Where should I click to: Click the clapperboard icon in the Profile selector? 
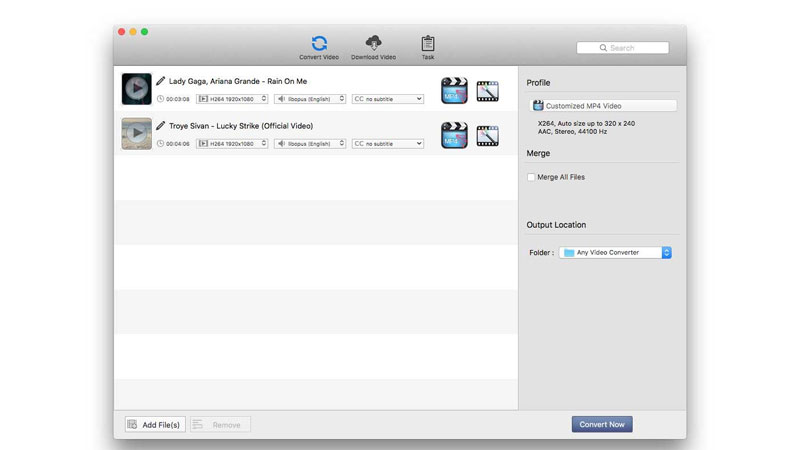tap(538, 106)
